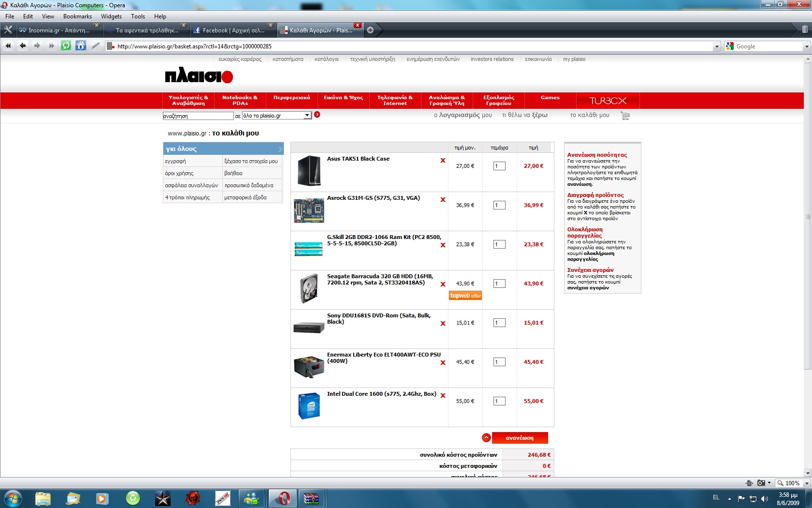Image resolution: width=812 pixels, height=508 pixels.
Task: Click the rewind navigation button
Action: pos(8,46)
